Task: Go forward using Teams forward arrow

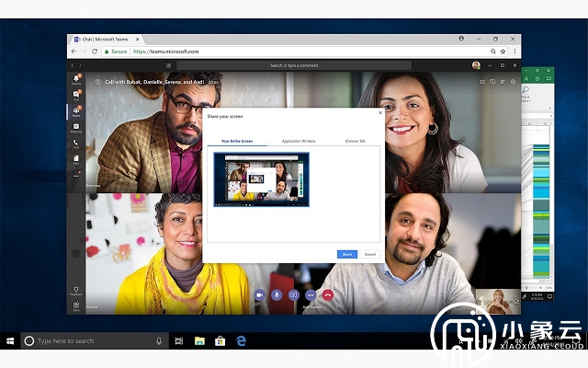Action: pos(80,65)
